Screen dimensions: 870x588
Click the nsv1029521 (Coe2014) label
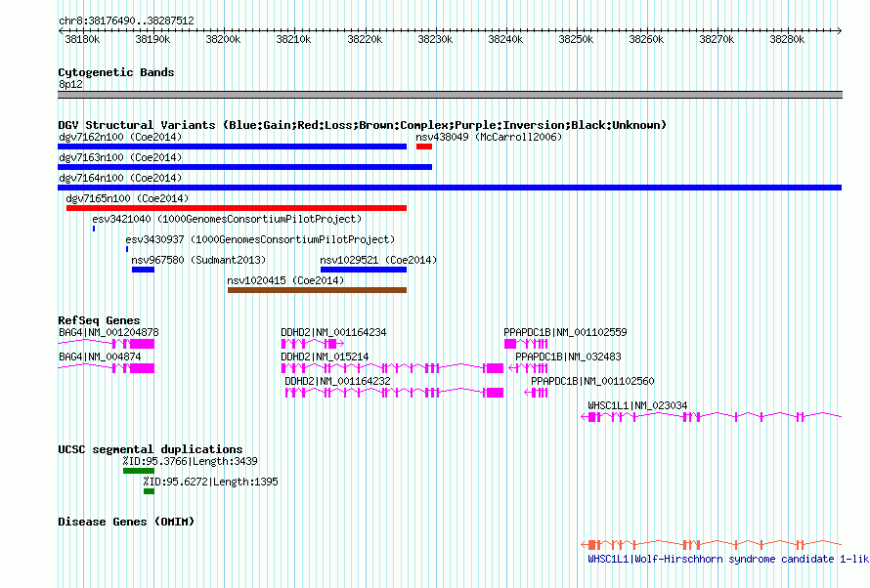point(378,260)
